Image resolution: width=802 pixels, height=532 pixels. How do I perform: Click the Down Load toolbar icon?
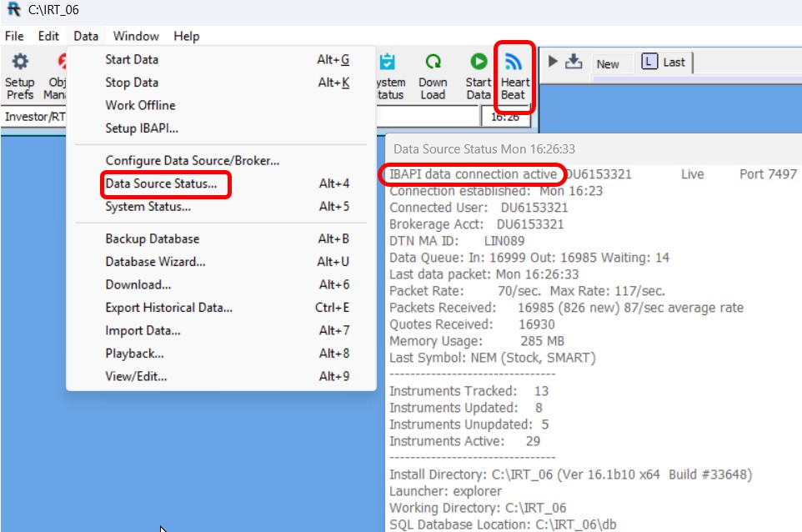coord(433,63)
